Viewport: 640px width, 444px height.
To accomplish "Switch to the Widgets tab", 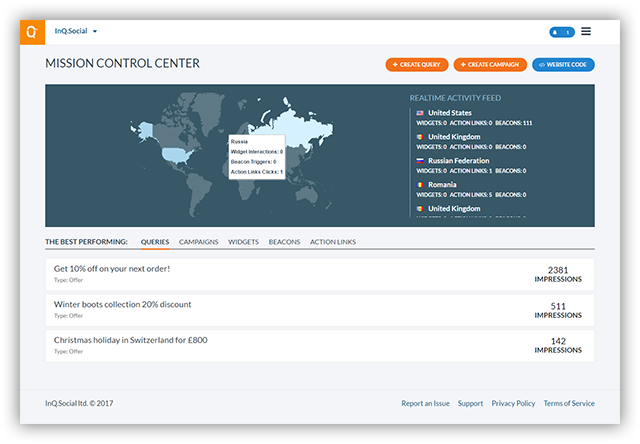I will pos(243,242).
